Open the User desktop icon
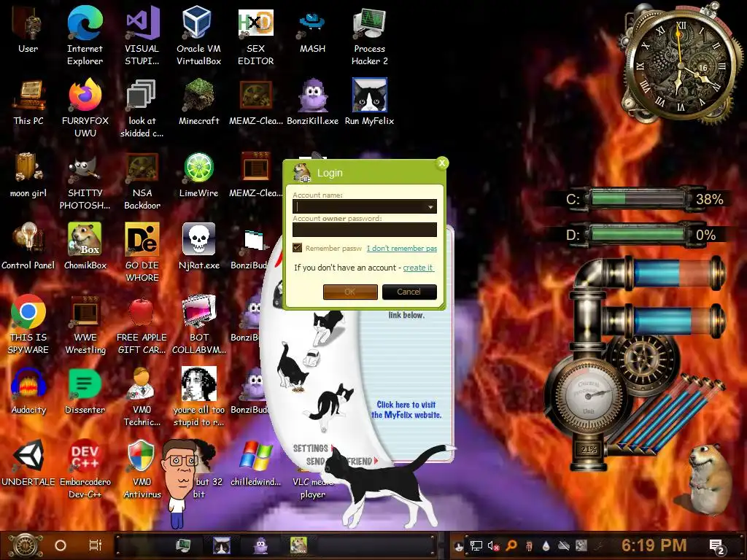Viewport: 747px width, 560px height. pyautogui.click(x=28, y=24)
